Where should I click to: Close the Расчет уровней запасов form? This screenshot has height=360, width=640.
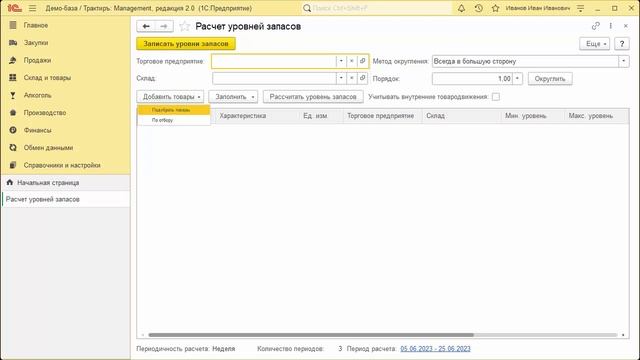(x=626, y=26)
